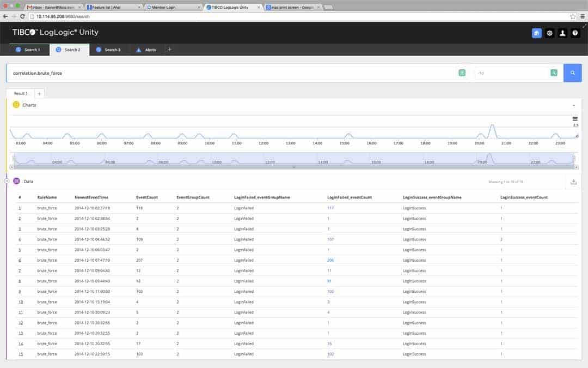
Task: Click row number 10 in the table
Action: [21, 302]
